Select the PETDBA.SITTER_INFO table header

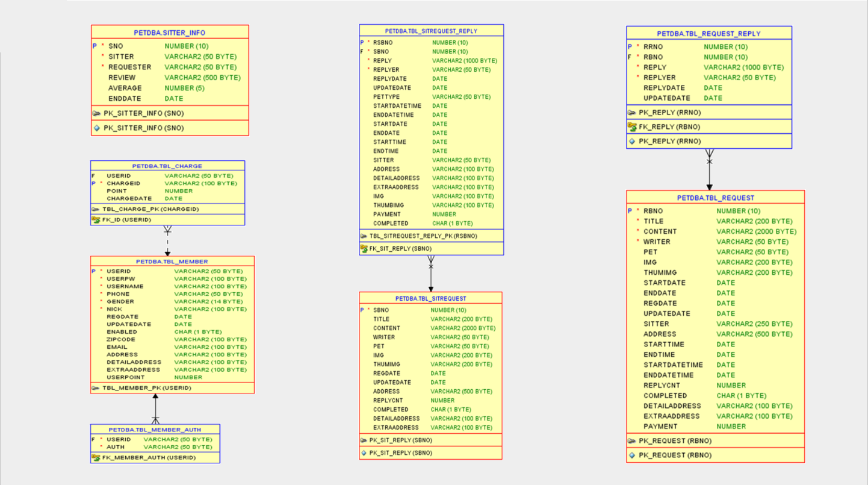click(170, 33)
